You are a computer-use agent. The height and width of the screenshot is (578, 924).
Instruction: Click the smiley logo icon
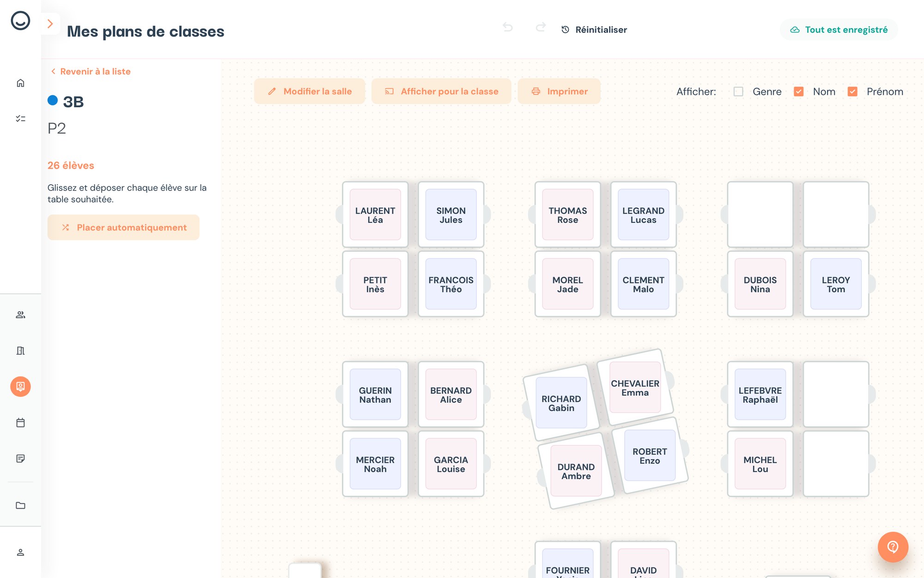pyautogui.click(x=20, y=21)
